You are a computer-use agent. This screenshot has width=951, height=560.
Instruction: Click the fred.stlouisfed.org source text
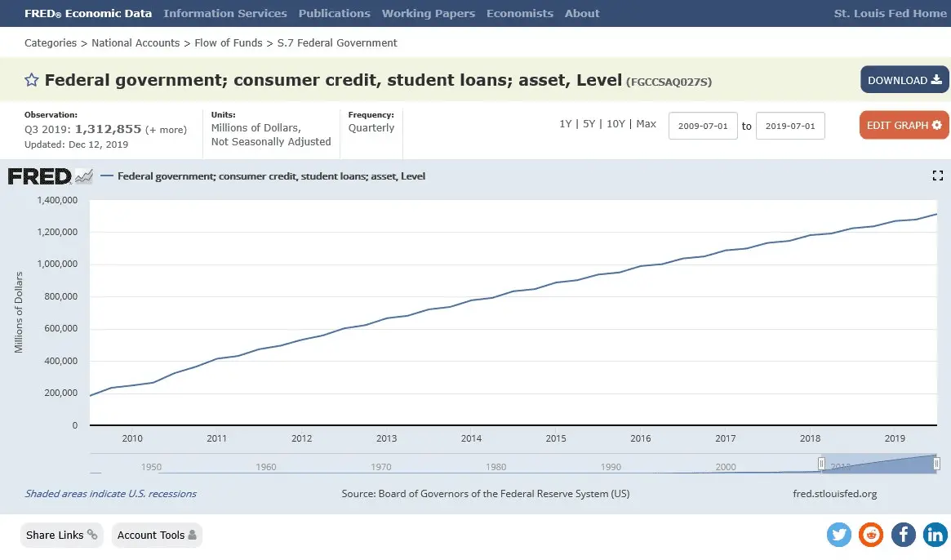click(834, 494)
